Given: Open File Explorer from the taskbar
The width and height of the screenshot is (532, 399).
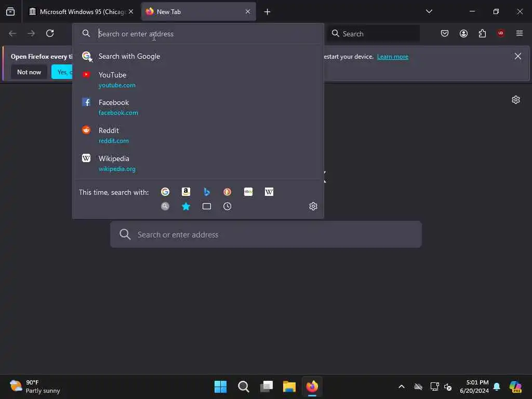Looking at the screenshot, I should pos(289,387).
